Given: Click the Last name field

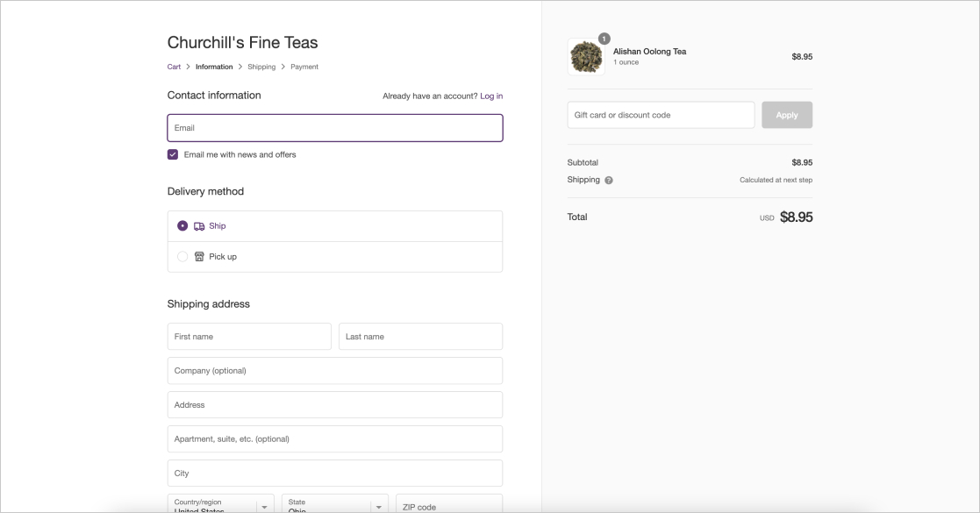Looking at the screenshot, I should point(420,336).
